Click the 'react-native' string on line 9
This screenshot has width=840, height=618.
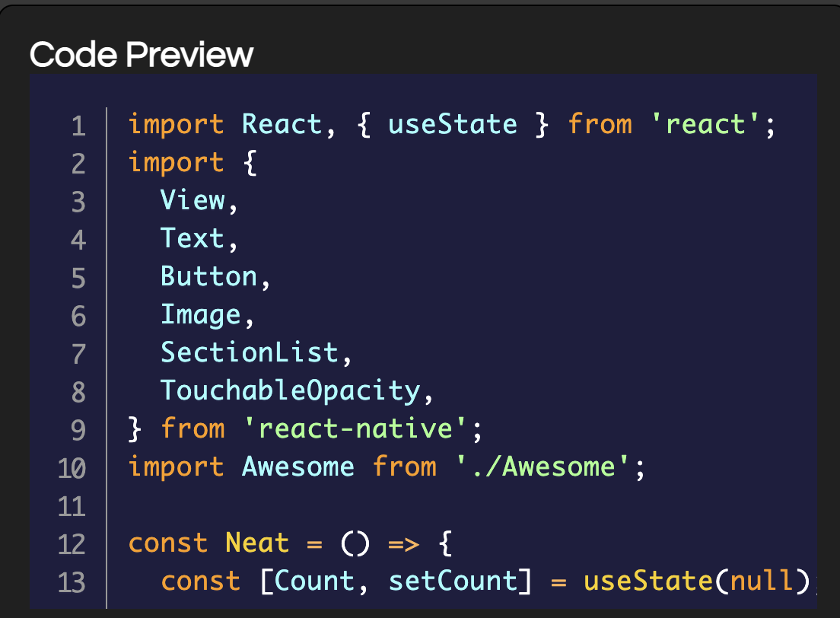355,428
